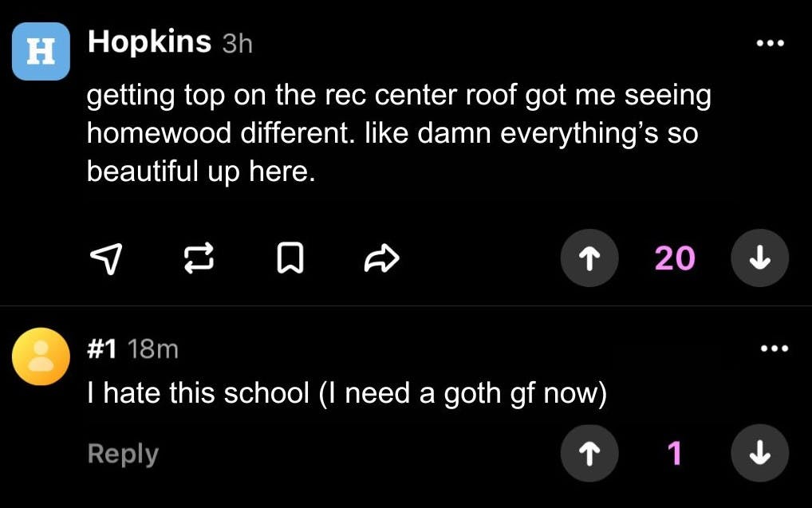Downvote the comment from #1
812x508 pixels.
759,453
